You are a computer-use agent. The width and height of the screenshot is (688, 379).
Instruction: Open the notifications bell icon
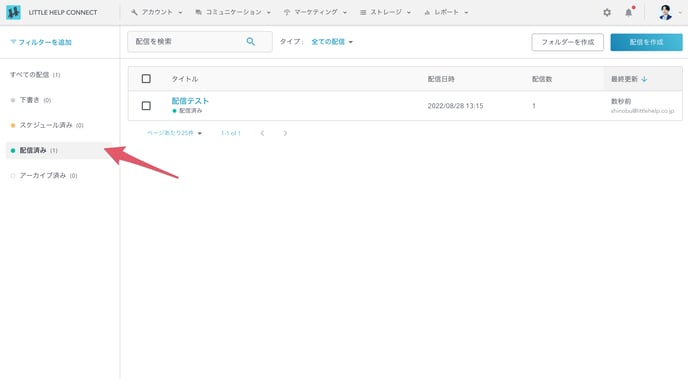tap(629, 12)
